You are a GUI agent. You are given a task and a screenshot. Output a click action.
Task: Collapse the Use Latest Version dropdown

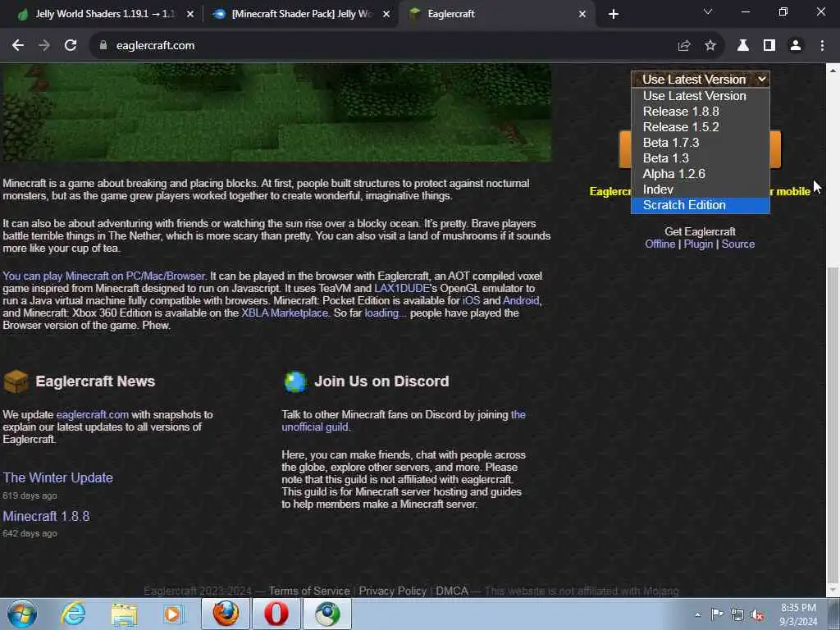point(701,80)
